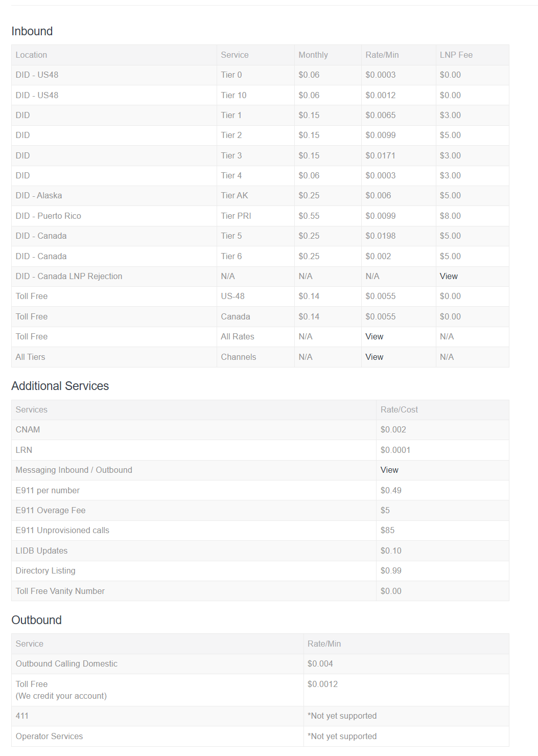Open View link for Canada LNP Rejection
This screenshot has width=538, height=756.
click(449, 276)
